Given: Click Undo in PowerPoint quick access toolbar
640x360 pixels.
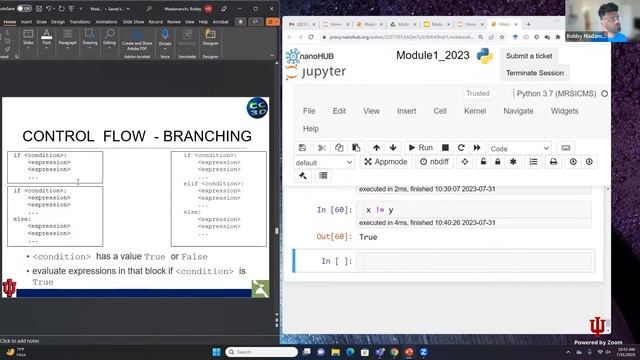Looking at the screenshot, I should 49,9.
